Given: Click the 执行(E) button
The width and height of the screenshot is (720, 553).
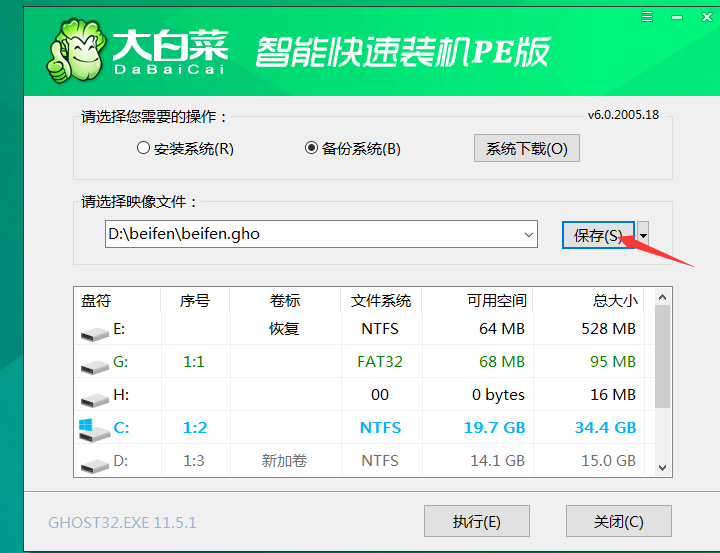Looking at the screenshot, I should pyautogui.click(x=477, y=521).
